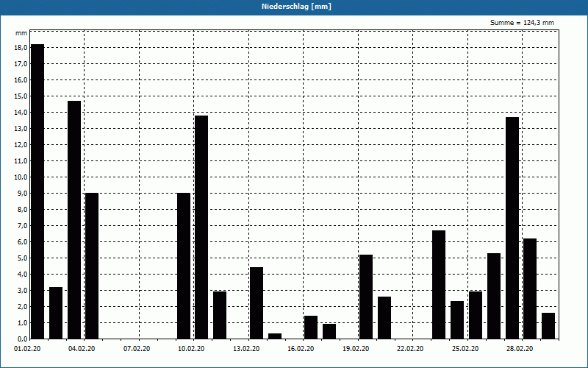Click the y-axis value 4,0
This screenshot has width=588, height=368.
tap(22, 274)
